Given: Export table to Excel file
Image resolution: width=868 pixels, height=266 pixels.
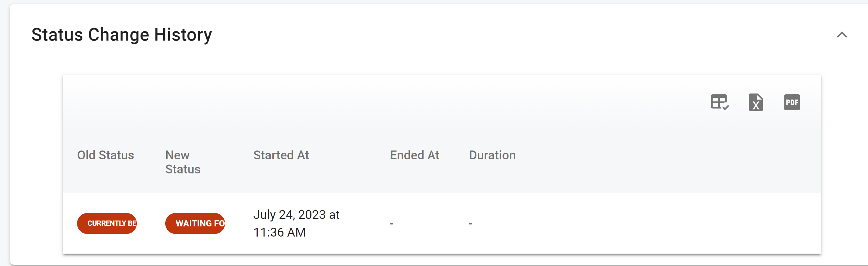Looking at the screenshot, I should 755,102.
